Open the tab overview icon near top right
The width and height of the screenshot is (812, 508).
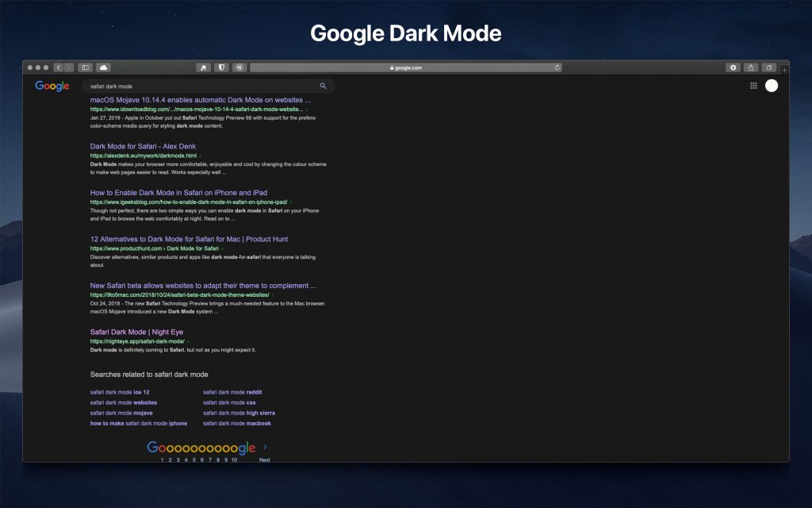coord(769,67)
